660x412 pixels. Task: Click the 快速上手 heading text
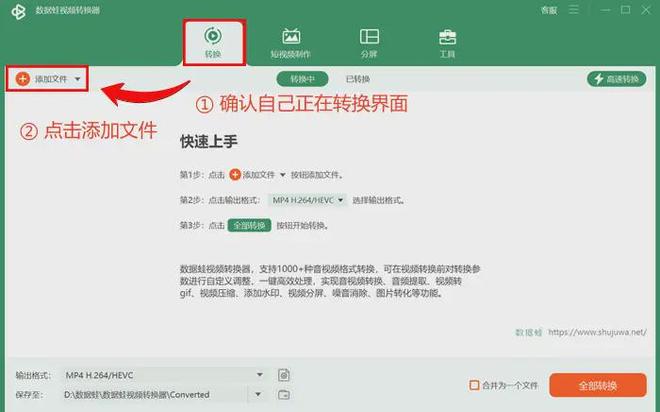pos(209,141)
